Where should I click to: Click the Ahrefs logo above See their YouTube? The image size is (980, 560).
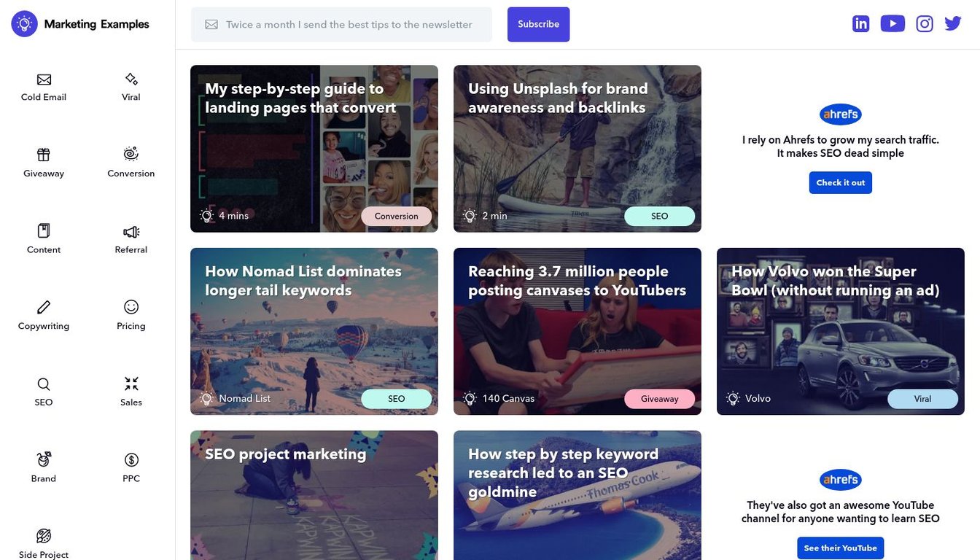pyautogui.click(x=841, y=480)
